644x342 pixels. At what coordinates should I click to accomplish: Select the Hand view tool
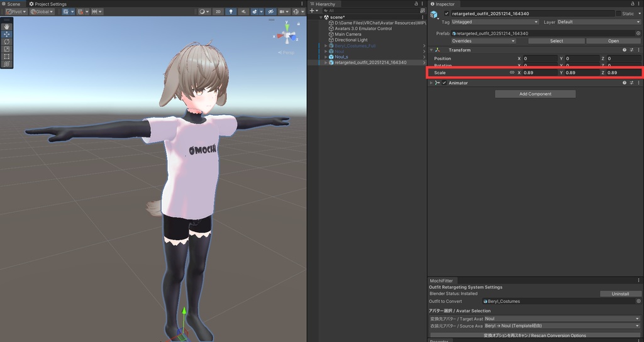[6, 26]
